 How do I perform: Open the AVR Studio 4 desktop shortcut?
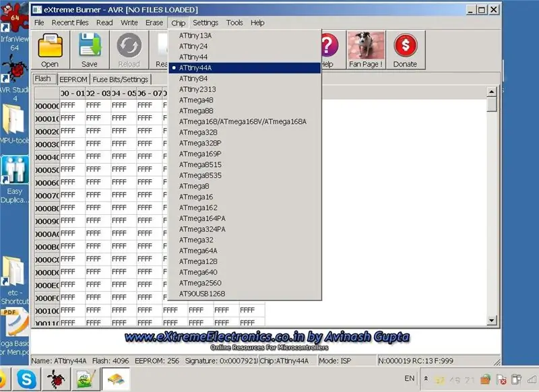coord(14,78)
